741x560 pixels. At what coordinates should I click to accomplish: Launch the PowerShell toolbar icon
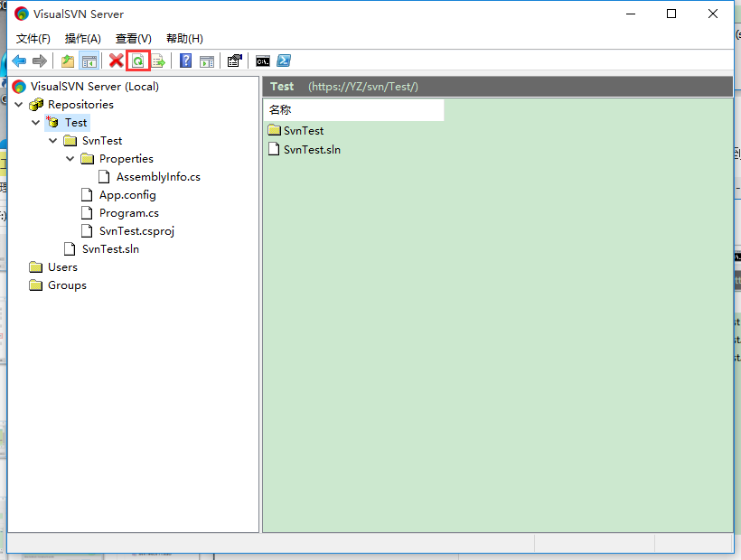(x=284, y=61)
